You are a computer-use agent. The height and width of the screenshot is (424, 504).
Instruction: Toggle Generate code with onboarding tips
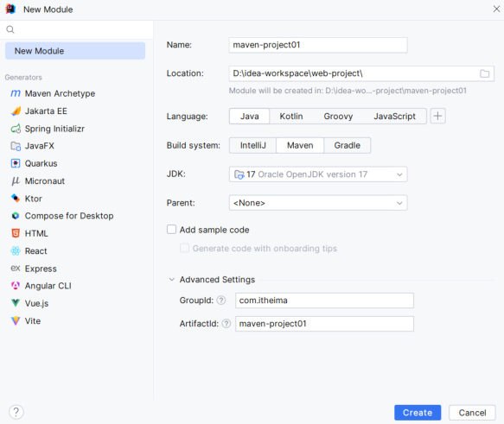coord(184,248)
